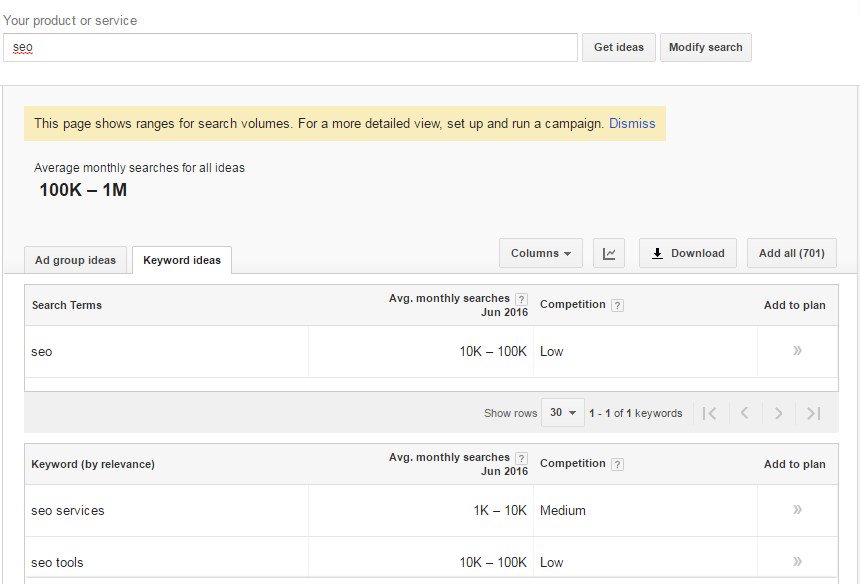Go to previous page arrow
The height and width of the screenshot is (584, 860).
(744, 413)
